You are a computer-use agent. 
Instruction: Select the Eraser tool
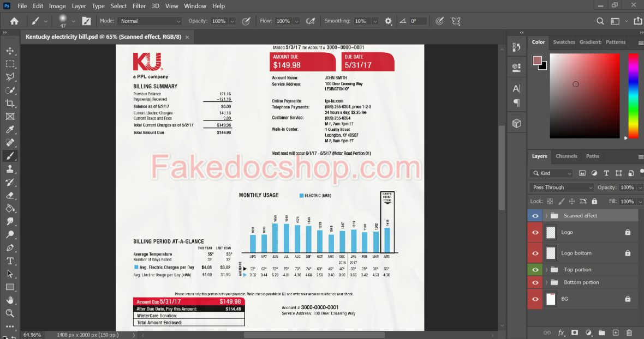[x=10, y=195]
